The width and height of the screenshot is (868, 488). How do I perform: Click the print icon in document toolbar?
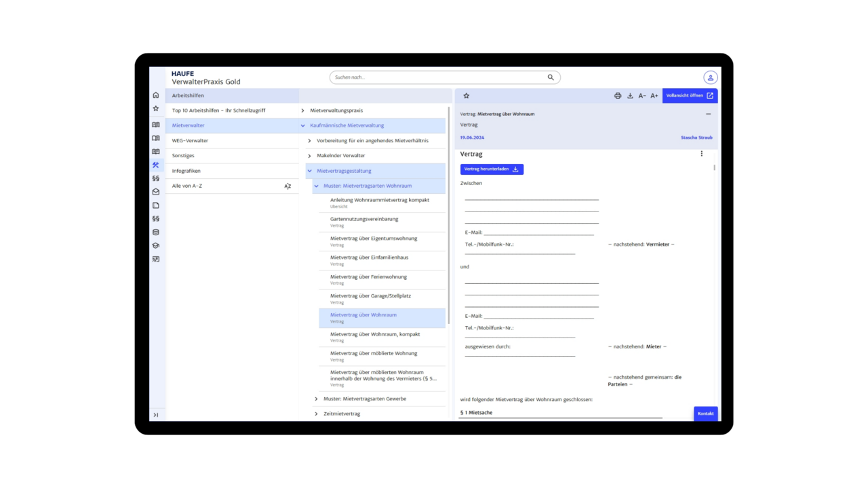pyautogui.click(x=618, y=96)
